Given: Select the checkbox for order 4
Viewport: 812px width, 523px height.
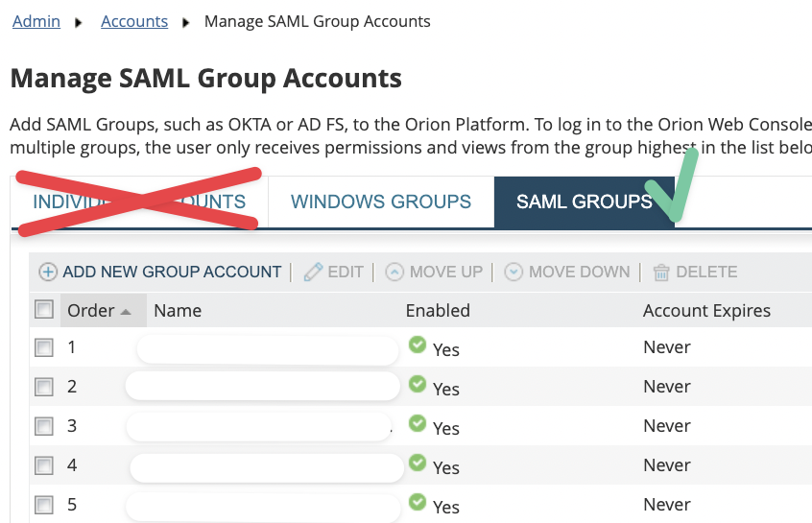Looking at the screenshot, I should click(x=44, y=465).
